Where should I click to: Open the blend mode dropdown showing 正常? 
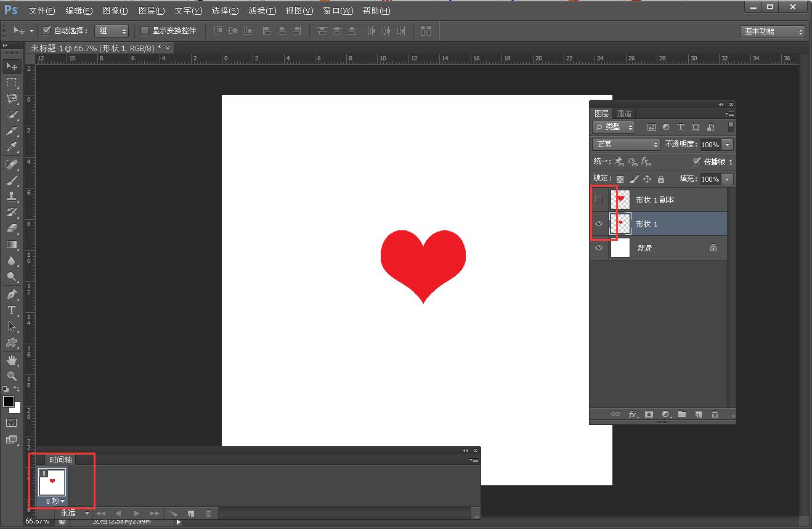625,144
